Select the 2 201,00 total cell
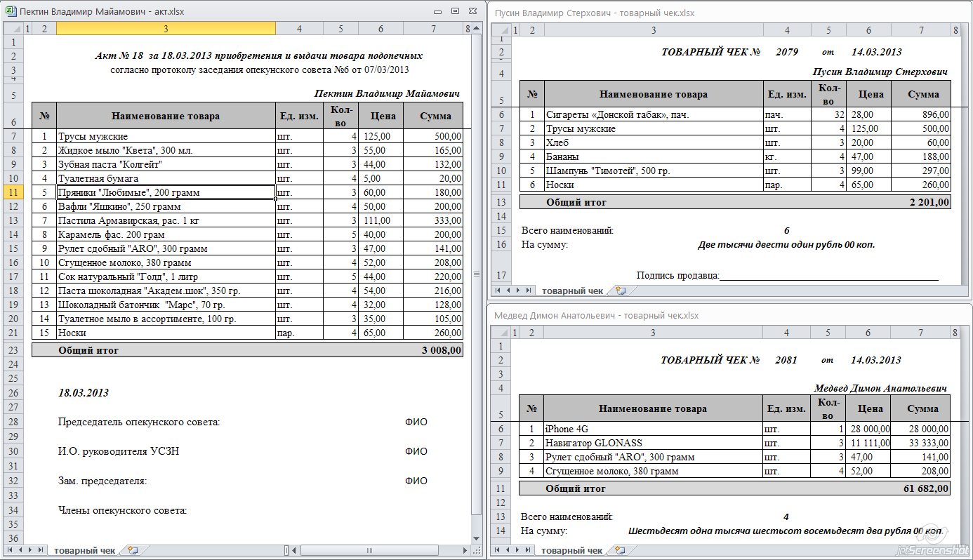The image size is (973, 560). pos(921,202)
